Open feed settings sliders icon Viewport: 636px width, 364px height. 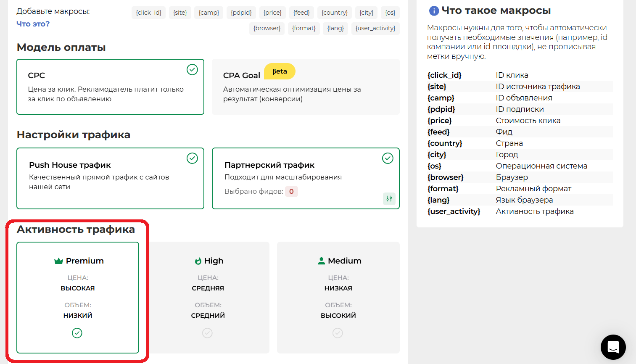tap(389, 199)
